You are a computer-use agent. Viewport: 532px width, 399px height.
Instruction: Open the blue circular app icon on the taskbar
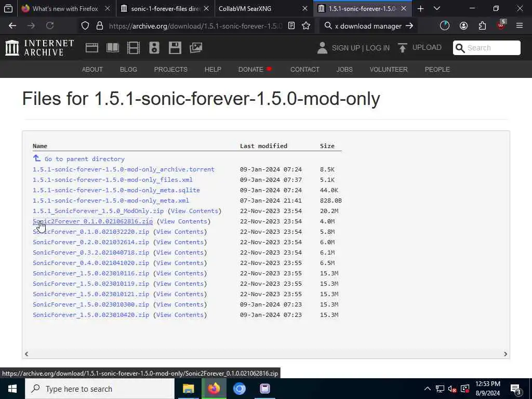click(239, 389)
